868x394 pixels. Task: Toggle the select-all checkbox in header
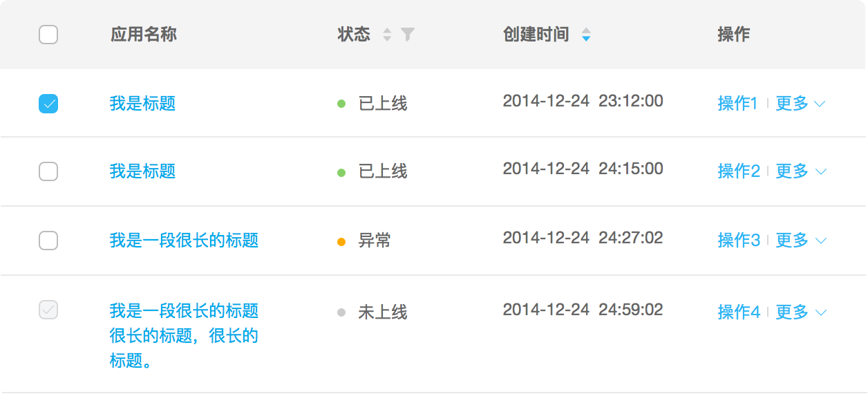pyautogui.click(x=48, y=35)
